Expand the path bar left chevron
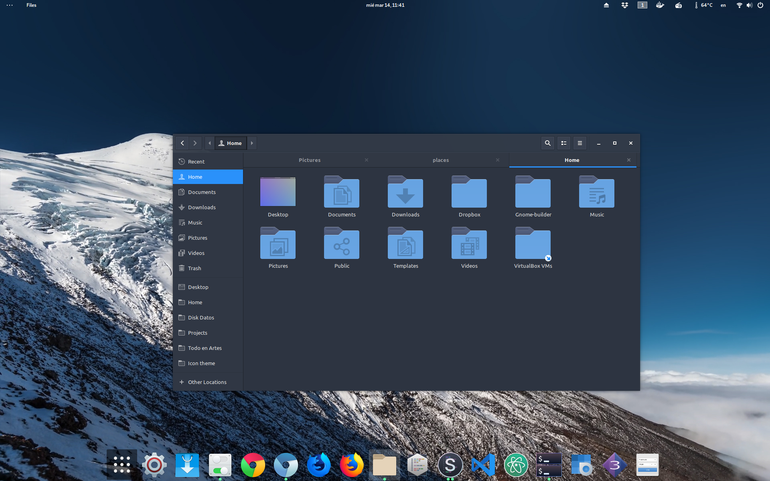The image size is (770, 481). point(210,143)
